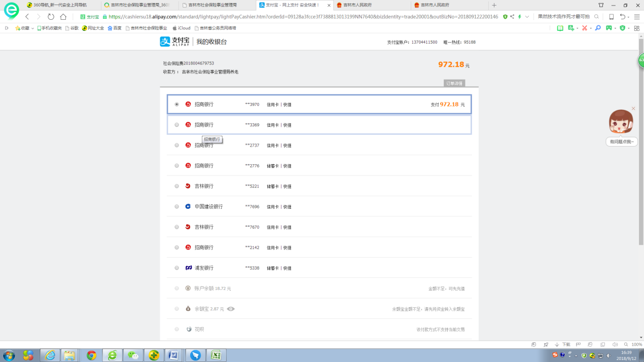
Task: Reload the current page
Action: pos(51,17)
